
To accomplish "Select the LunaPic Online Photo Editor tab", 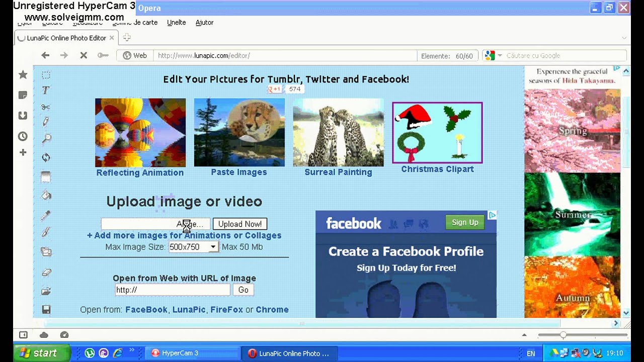I will click(x=66, y=38).
